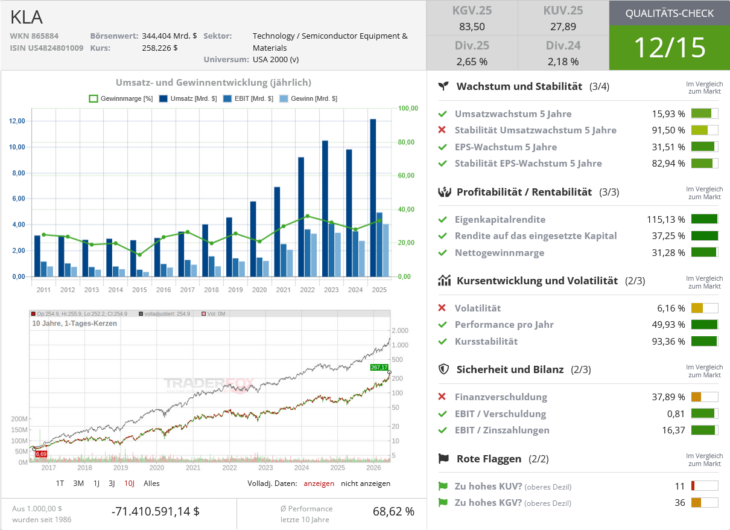730x530 pixels.
Task: Click the market comparison bar for Umsatzwachstum 5 Jahre
Action: click(704, 114)
